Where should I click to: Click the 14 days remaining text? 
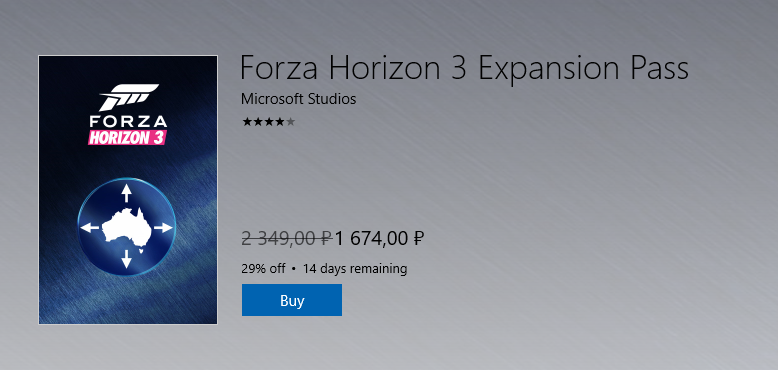[x=355, y=269]
